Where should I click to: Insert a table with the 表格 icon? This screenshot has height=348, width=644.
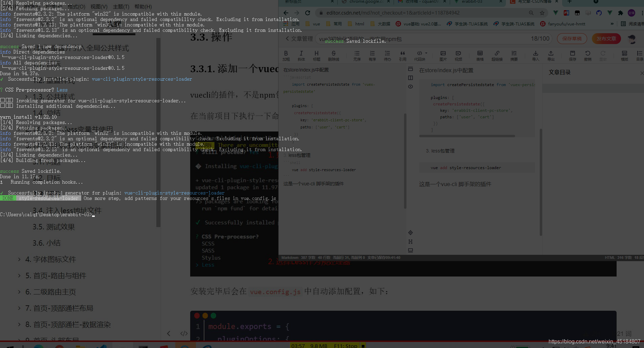[480, 56]
